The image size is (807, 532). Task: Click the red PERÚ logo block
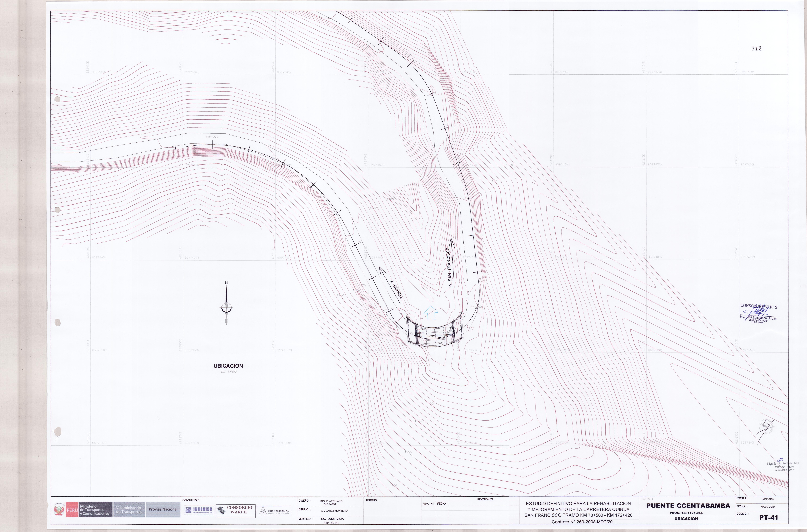click(x=72, y=510)
